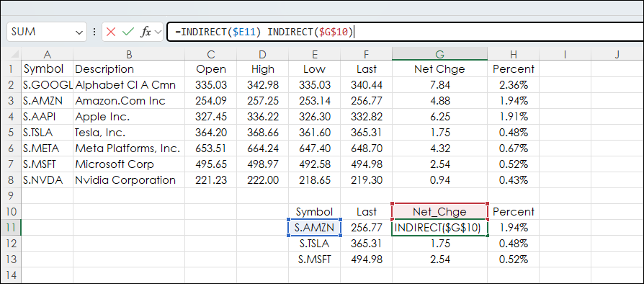Select column F header

pos(367,54)
